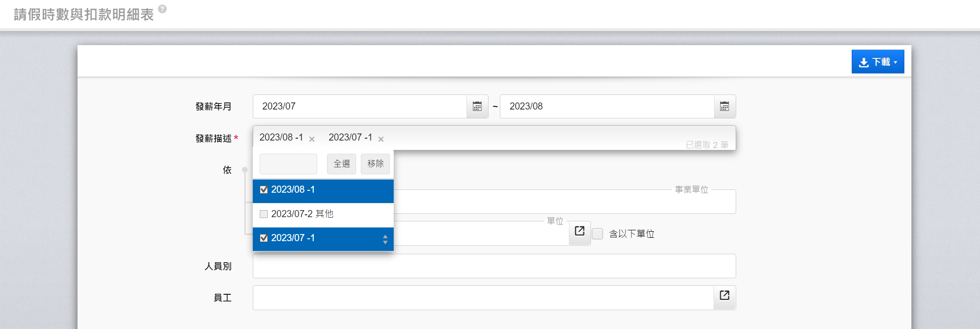Open the 人員別 selection field

pos(494,266)
